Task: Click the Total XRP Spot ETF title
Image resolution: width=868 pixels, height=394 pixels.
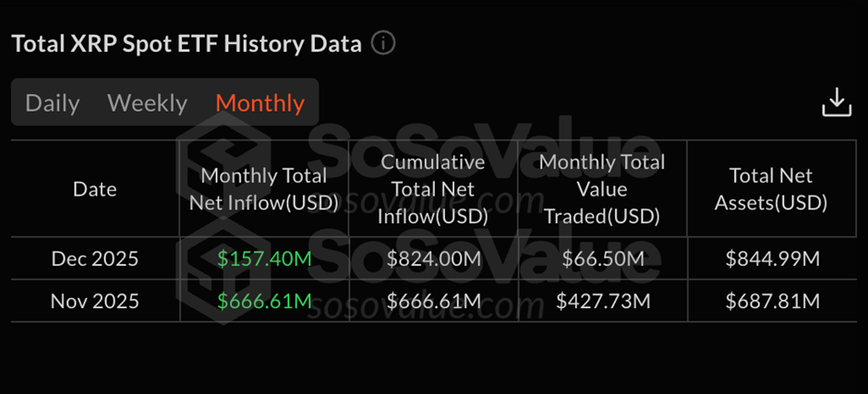Action: (x=186, y=43)
